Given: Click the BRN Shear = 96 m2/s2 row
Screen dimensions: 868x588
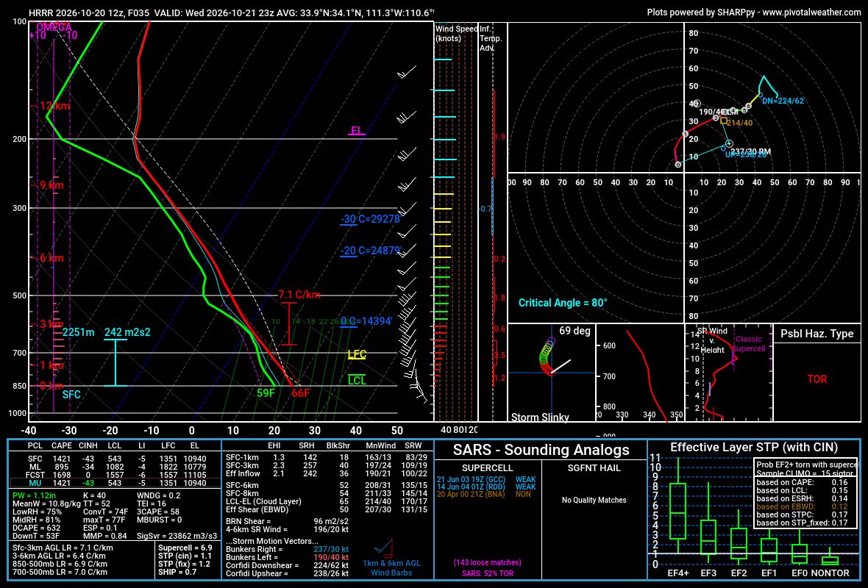Looking at the screenshot, I should [288, 521].
